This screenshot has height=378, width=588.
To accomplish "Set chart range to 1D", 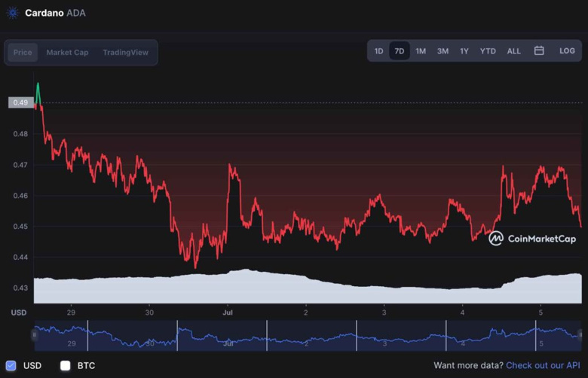I will pos(378,51).
